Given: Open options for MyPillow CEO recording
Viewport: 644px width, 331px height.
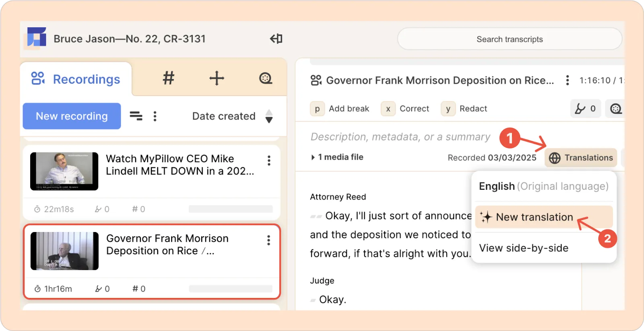Looking at the screenshot, I should pos(269,161).
